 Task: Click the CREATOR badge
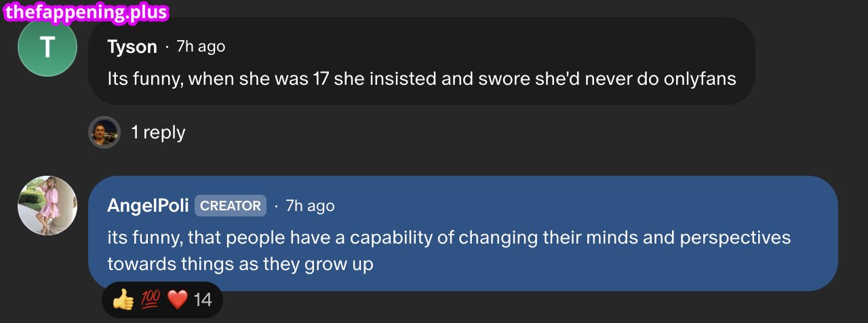click(x=231, y=206)
